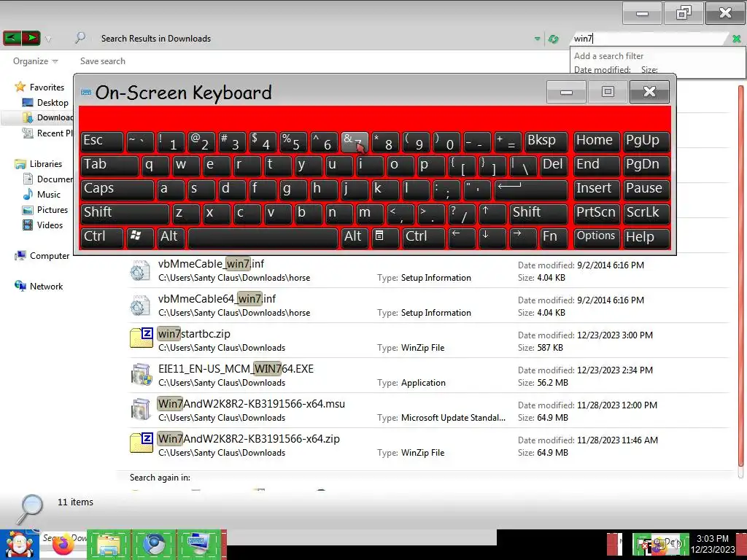Click the down arrow key on keyboard

coord(492,237)
